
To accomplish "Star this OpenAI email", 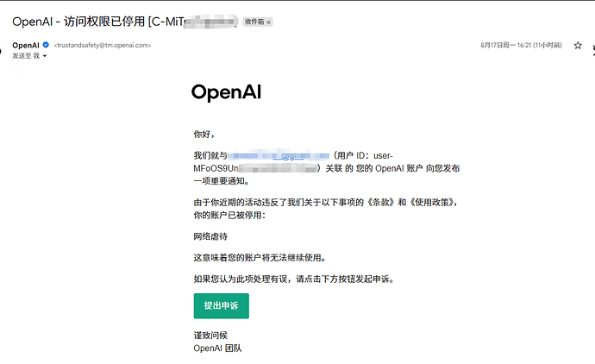I will [578, 46].
